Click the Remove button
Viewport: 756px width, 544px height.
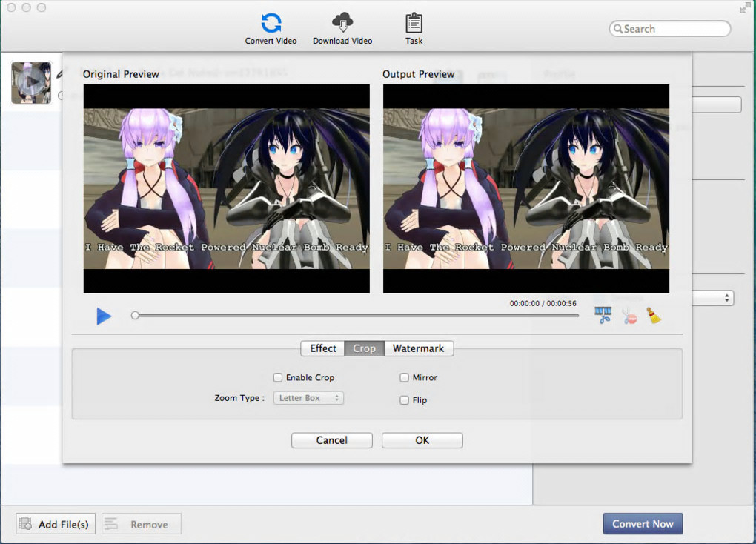(142, 524)
